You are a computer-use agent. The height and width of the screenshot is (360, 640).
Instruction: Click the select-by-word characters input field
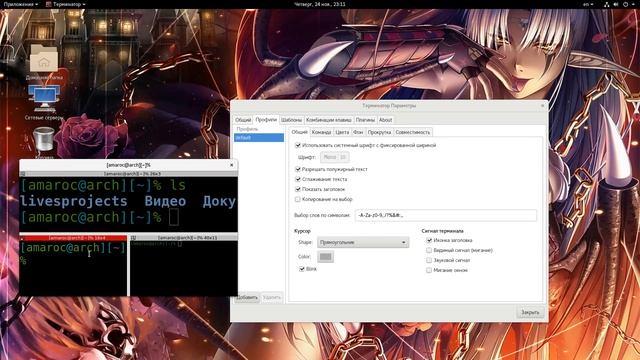[446, 215]
